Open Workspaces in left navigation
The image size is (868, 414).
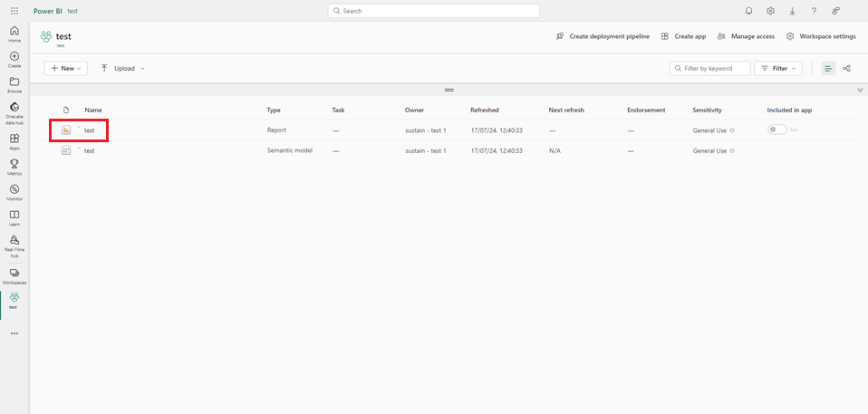click(14, 275)
